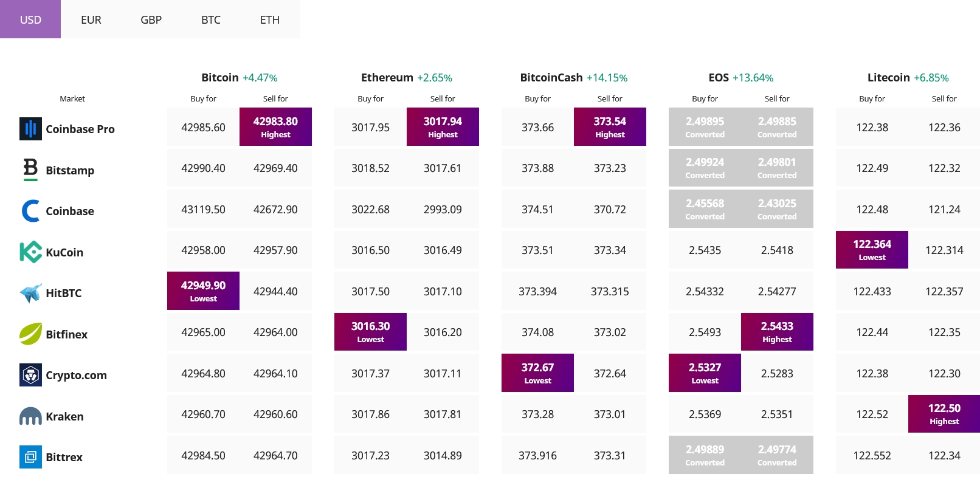Select the active USD tab
Viewport: 980px width, 477px height.
tap(30, 19)
